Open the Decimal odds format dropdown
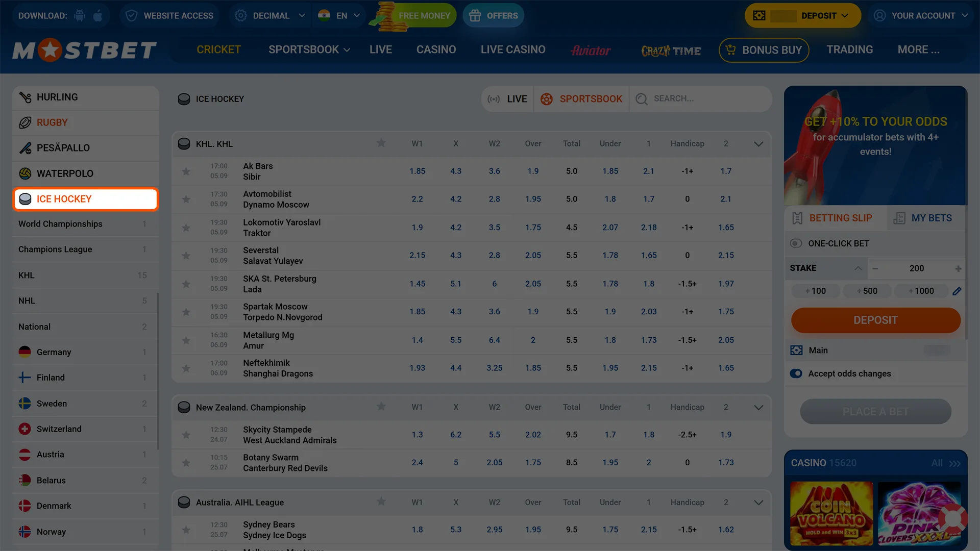 pyautogui.click(x=270, y=15)
